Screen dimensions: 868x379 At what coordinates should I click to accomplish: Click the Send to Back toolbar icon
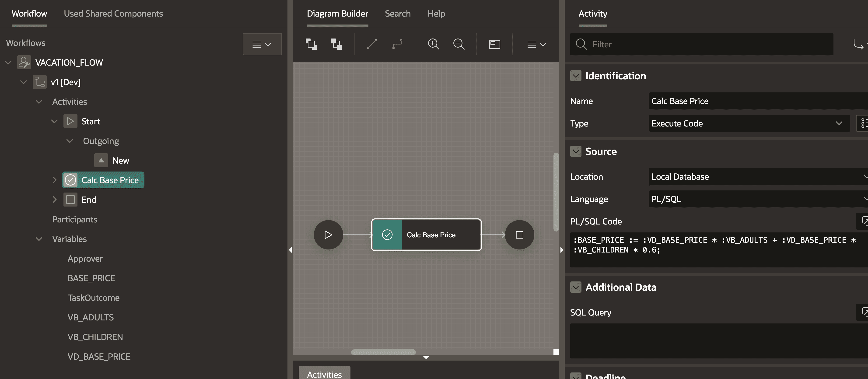coord(336,44)
